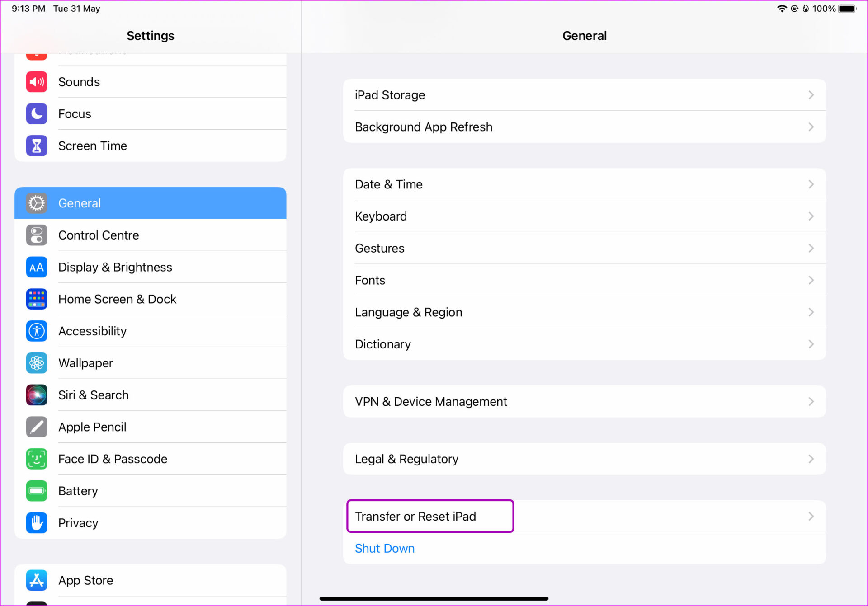Open Focus settings via its moon icon
Viewport: 868px width, 606px height.
tap(37, 114)
